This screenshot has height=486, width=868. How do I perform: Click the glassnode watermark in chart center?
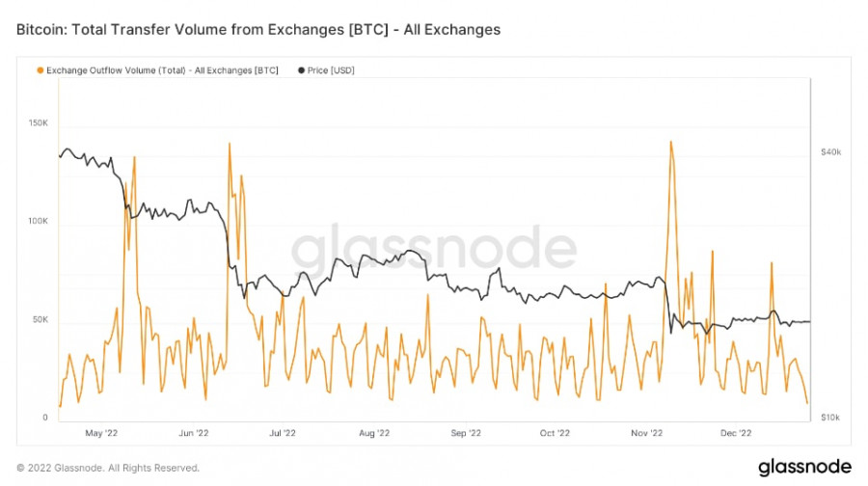[x=433, y=251]
